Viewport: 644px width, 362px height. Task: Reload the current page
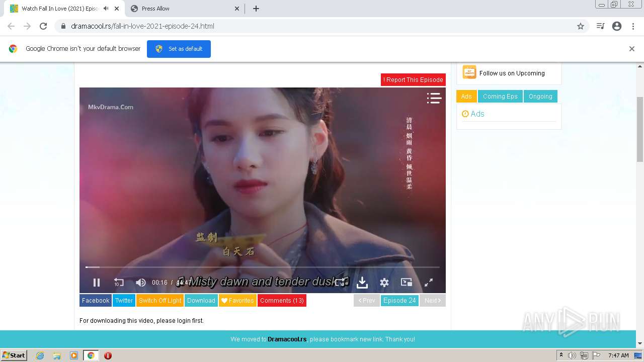pos(43,26)
